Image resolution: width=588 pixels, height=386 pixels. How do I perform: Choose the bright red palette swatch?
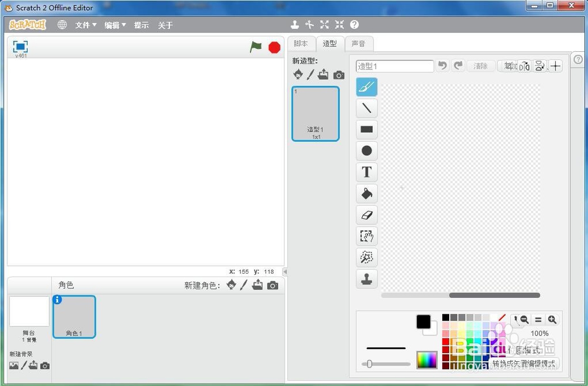pos(446,341)
